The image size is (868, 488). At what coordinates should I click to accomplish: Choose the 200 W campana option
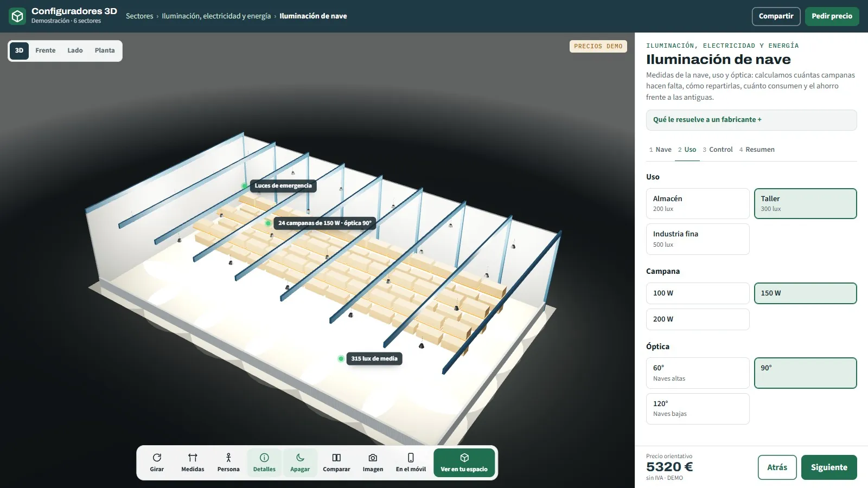[698, 319]
